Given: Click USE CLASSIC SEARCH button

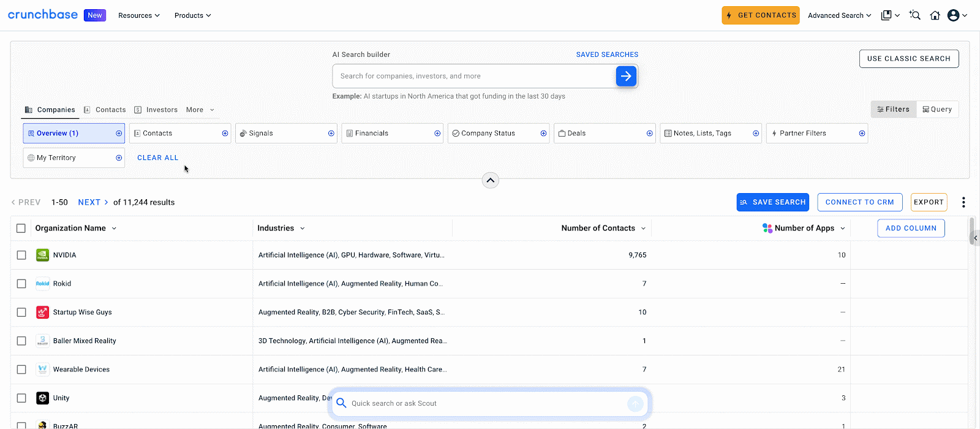Looking at the screenshot, I should click(909, 59).
